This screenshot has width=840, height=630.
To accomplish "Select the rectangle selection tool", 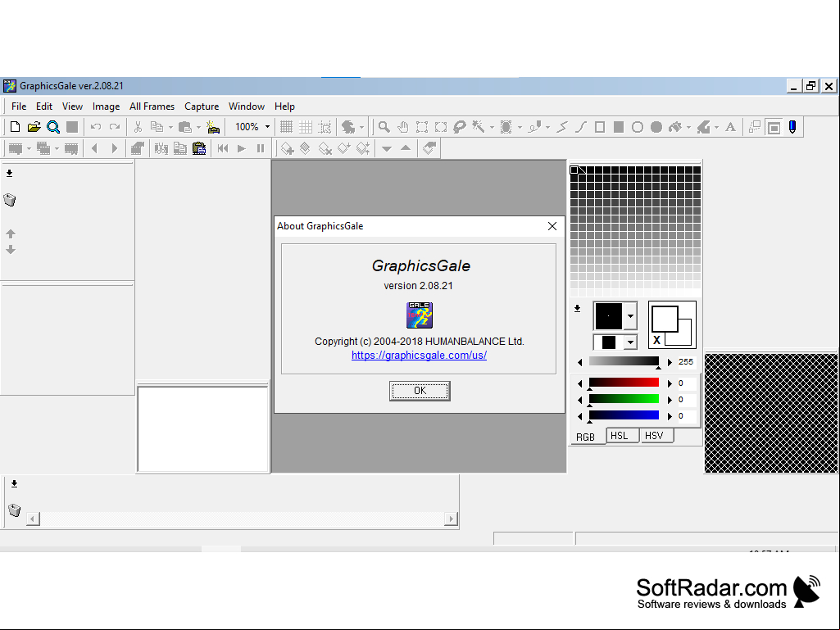I will (422, 127).
